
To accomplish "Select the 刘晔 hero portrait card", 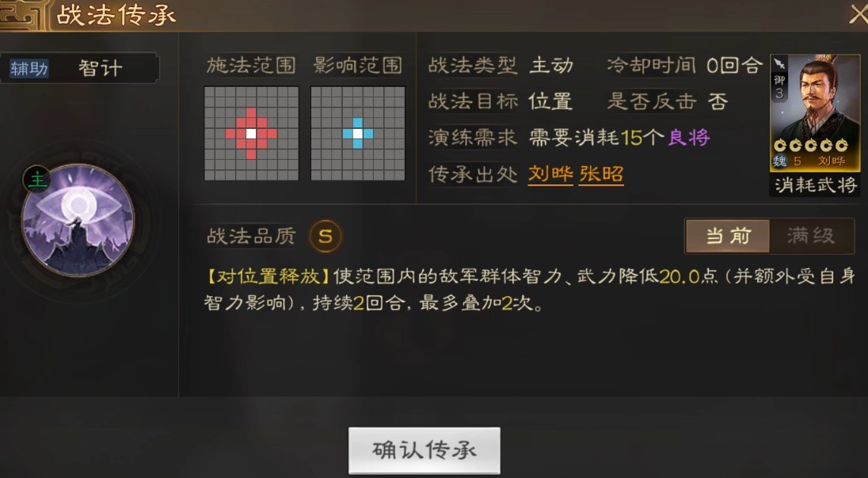I will (814, 112).
